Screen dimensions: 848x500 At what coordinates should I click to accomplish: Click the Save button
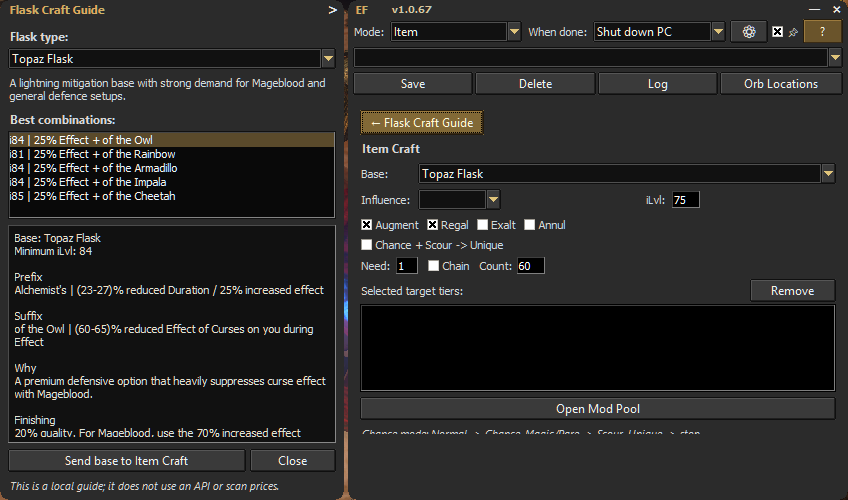[x=413, y=84]
